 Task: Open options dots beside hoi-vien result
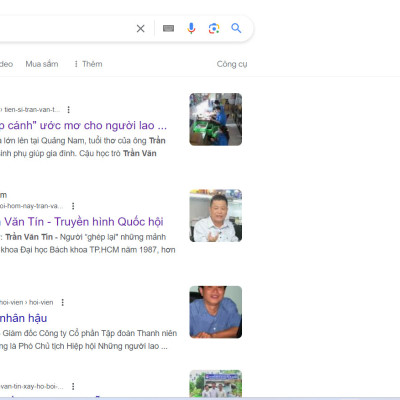[63, 302]
